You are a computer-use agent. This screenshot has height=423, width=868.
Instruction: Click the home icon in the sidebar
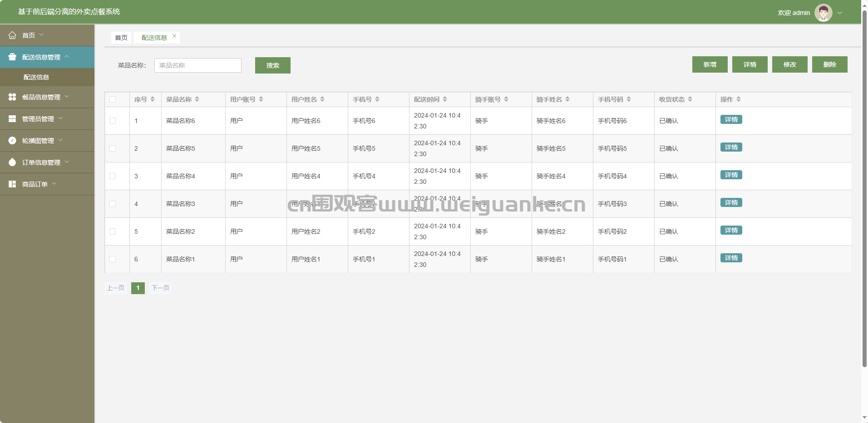click(x=12, y=35)
